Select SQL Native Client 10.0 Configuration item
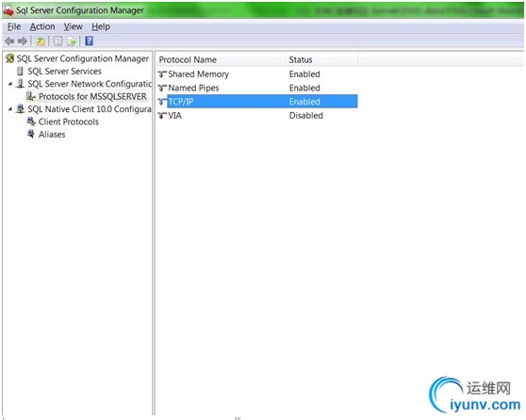The image size is (526, 420). pos(90,109)
